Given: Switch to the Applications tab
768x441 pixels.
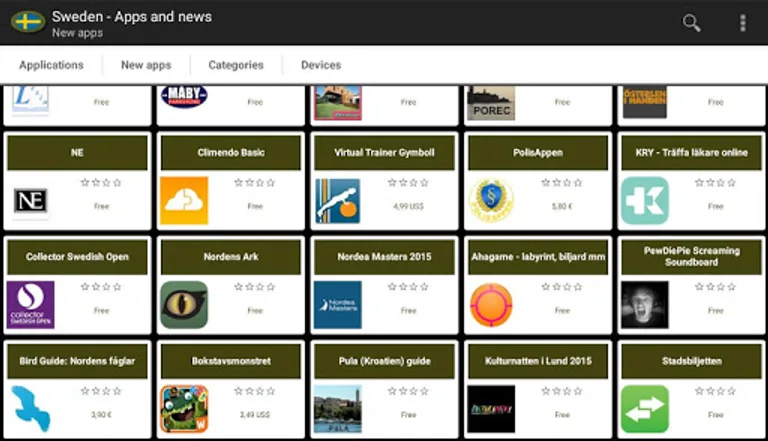Looking at the screenshot, I should click(x=51, y=65).
